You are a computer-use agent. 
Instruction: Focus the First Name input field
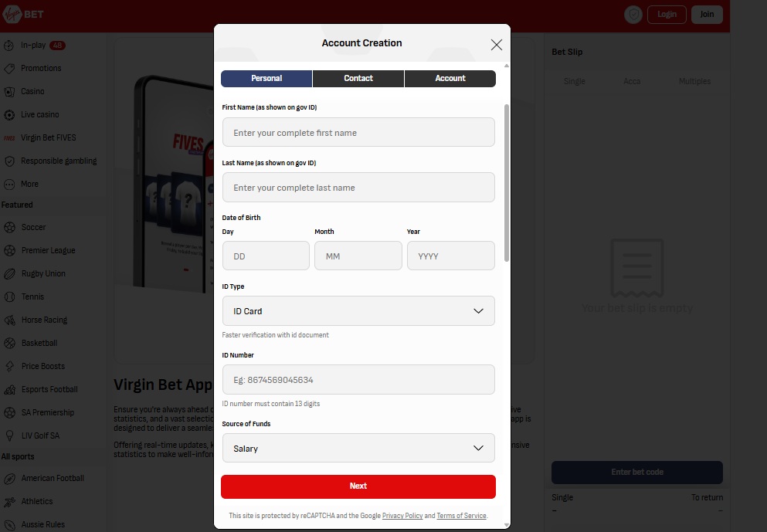point(358,133)
